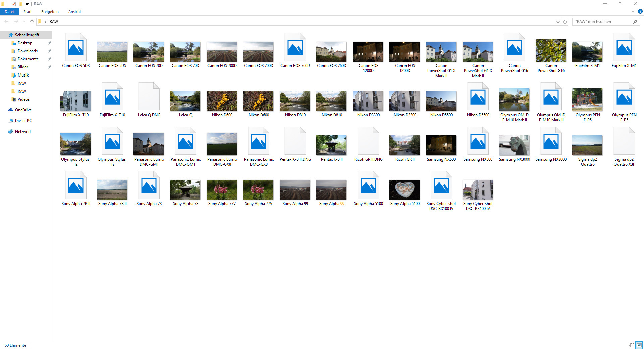The width and height of the screenshot is (644, 349).
Task: Click the pin icon next to Downloads
Action: point(49,51)
